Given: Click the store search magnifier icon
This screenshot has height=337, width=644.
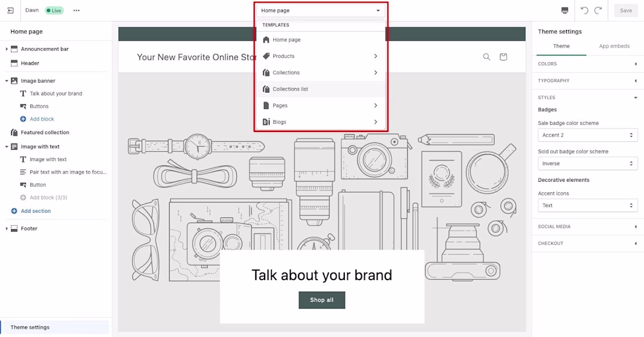Looking at the screenshot, I should point(487,57).
